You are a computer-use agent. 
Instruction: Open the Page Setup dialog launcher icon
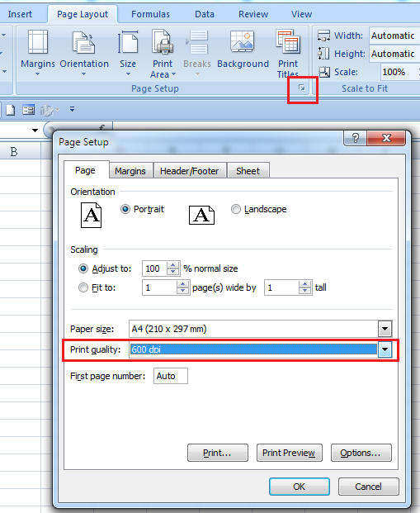tap(302, 88)
